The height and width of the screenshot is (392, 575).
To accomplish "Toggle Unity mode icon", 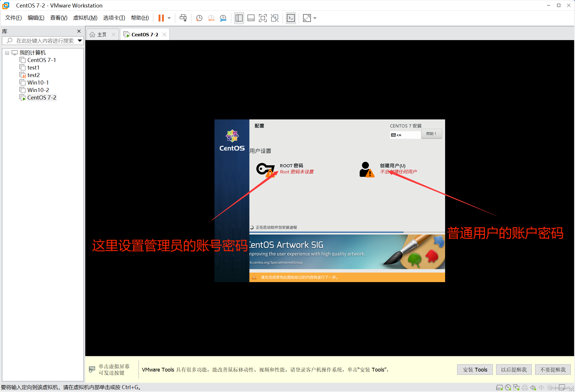I will pos(275,18).
